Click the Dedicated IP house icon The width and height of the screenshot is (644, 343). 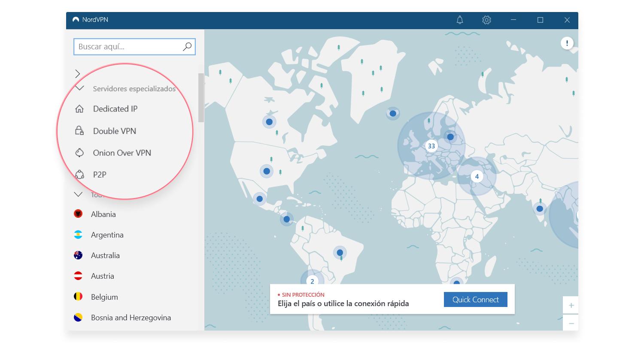tap(79, 109)
